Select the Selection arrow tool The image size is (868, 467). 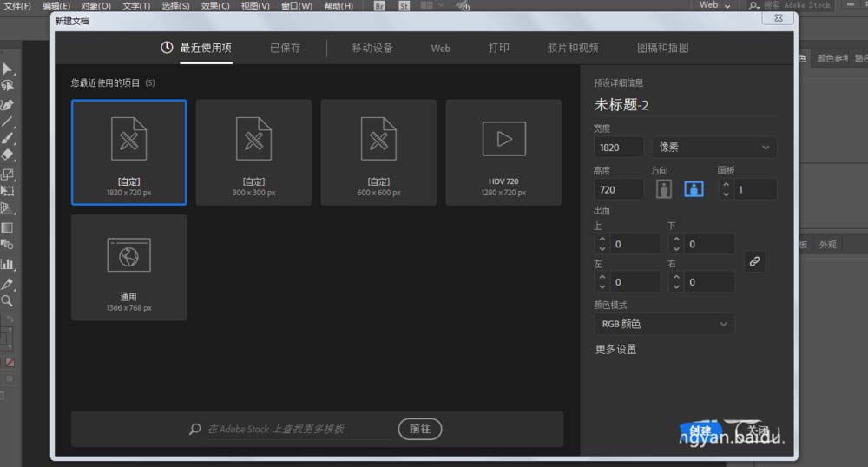click(x=7, y=69)
